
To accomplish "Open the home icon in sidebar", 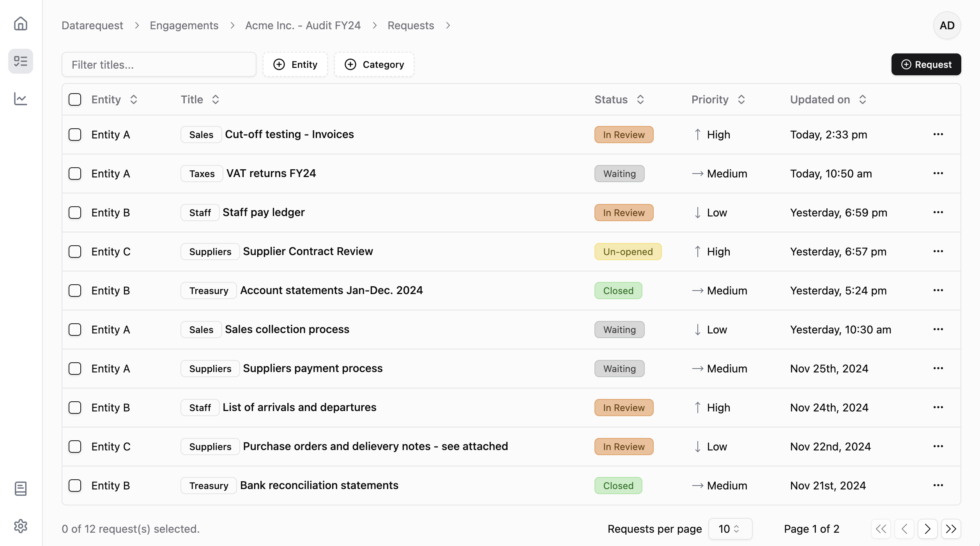I will point(21,24).
